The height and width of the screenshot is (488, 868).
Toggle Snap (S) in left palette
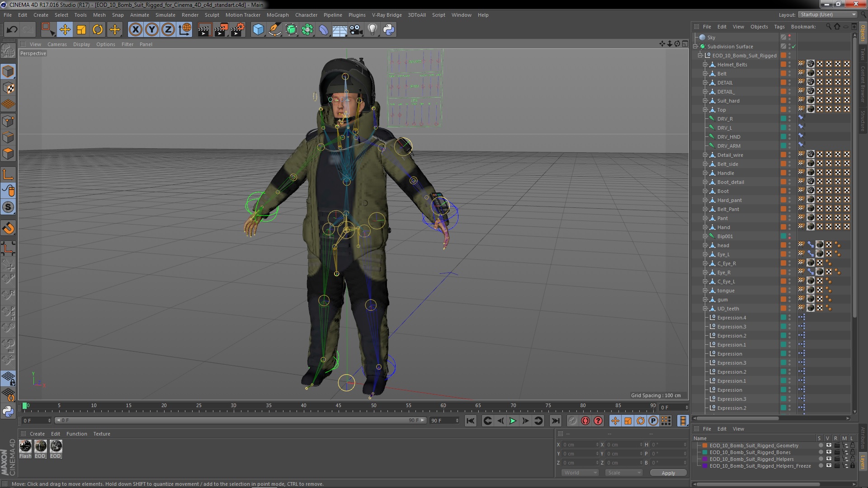8,207
